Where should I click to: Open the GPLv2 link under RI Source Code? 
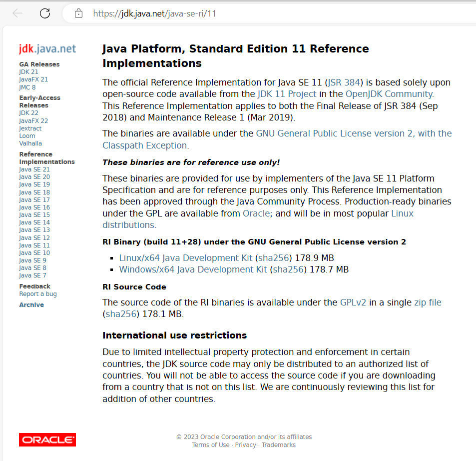(x=353, y=302)
